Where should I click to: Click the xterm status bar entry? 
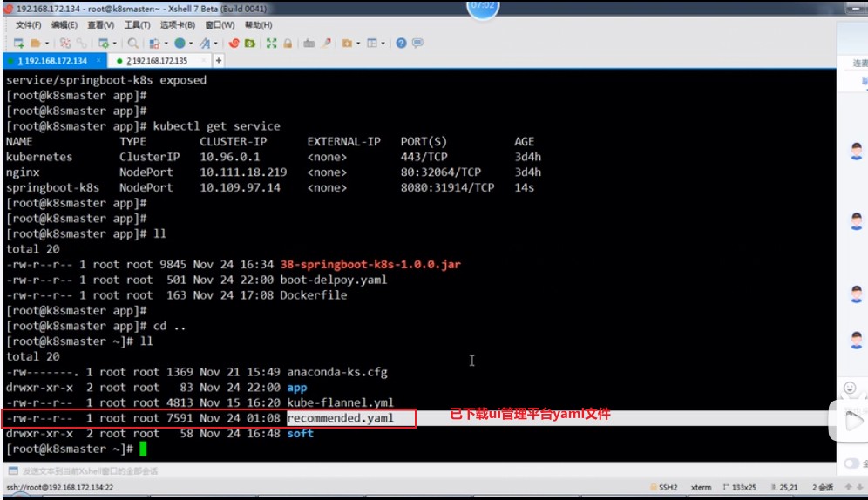tap(701, 487)
